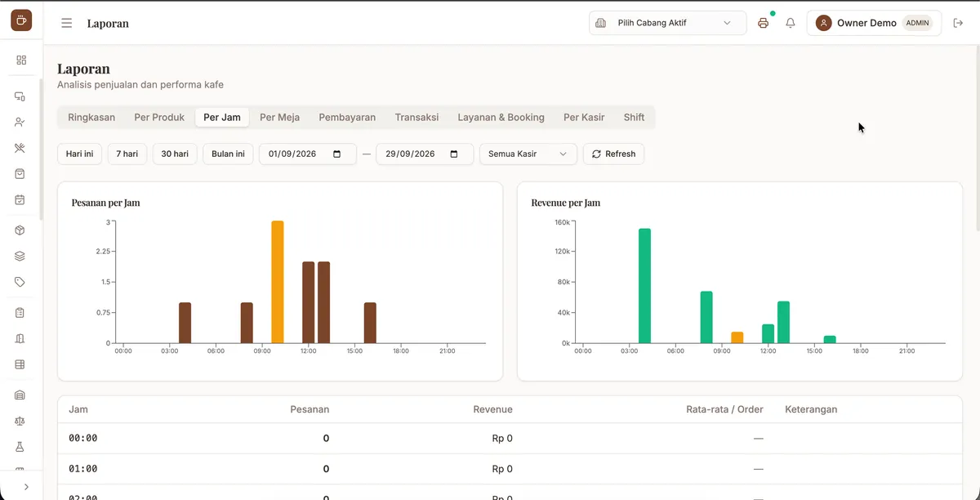Click the Revenue per Jam chart title
The image size is (980, 500).
click(566, 203)
